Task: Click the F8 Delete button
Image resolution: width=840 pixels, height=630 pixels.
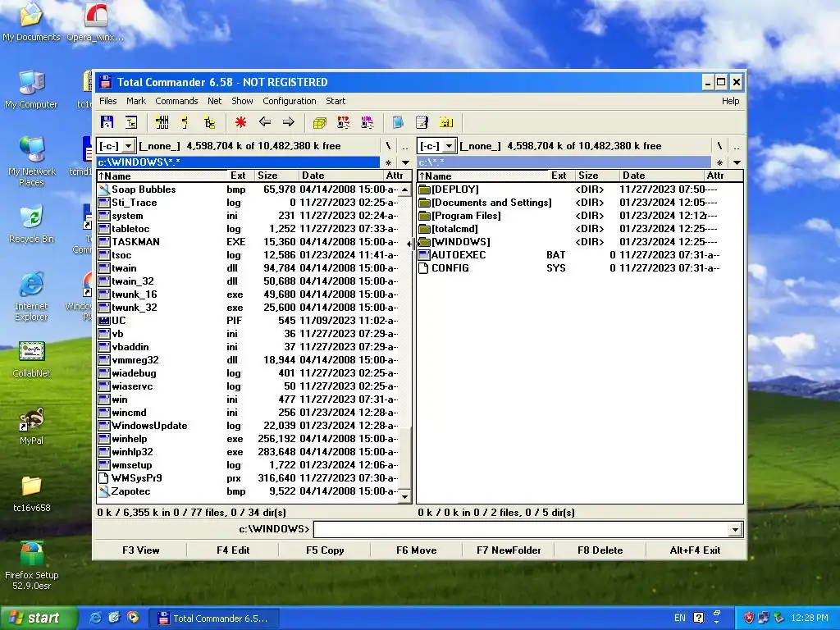Action: 600,550
